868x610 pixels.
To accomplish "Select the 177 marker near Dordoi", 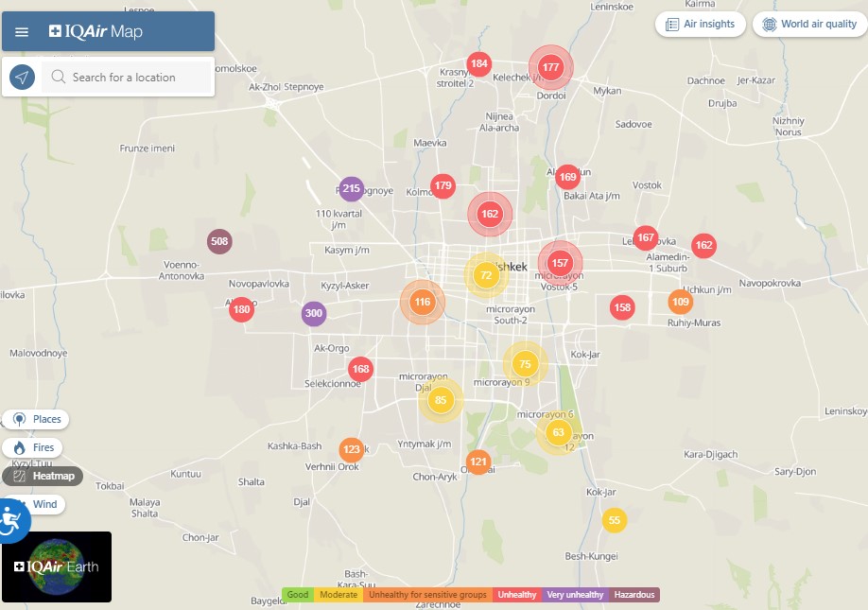I will (x=551, y=67).
